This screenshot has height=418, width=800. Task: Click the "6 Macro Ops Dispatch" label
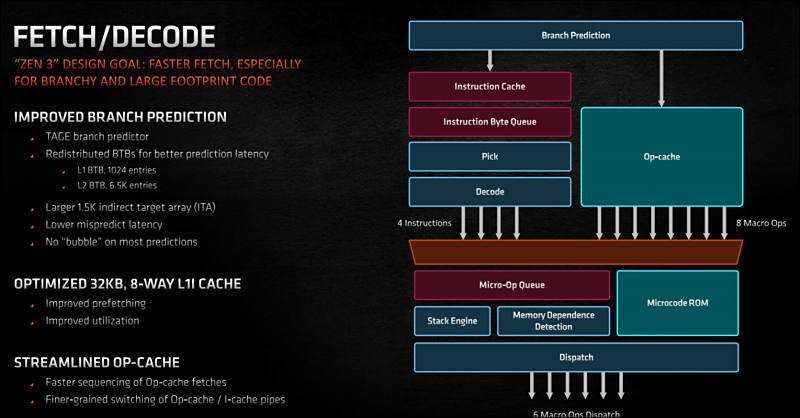(x=577, y=414)
